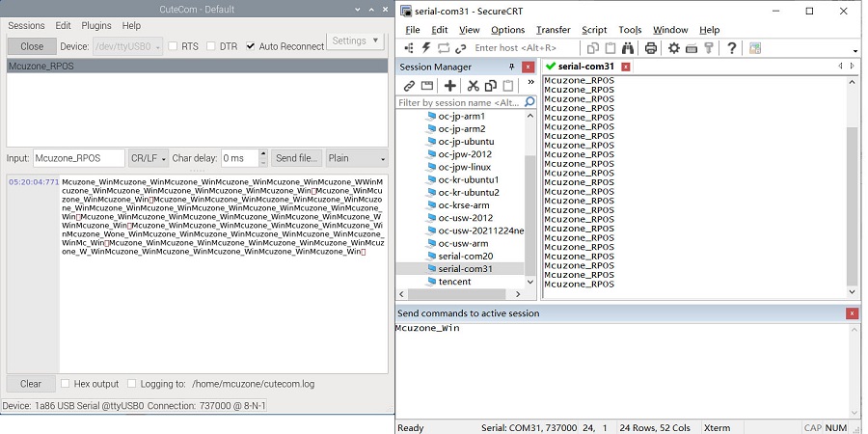Select the tencent session
The image size is (868, 434).
pyautogui.click(x=454, y=282)
